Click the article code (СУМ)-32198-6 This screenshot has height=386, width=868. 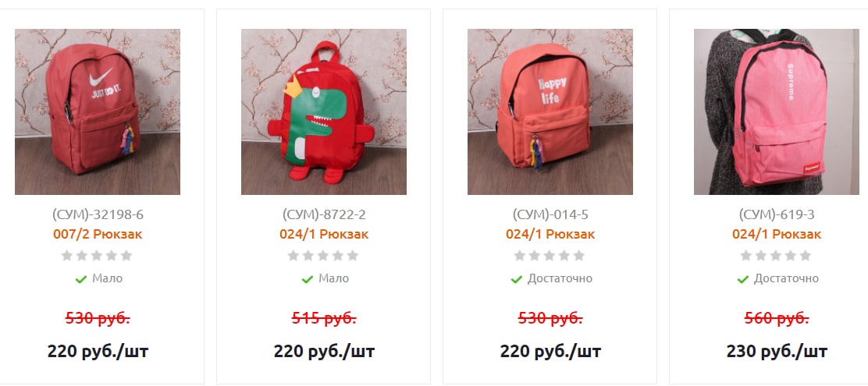pos(98,214)
